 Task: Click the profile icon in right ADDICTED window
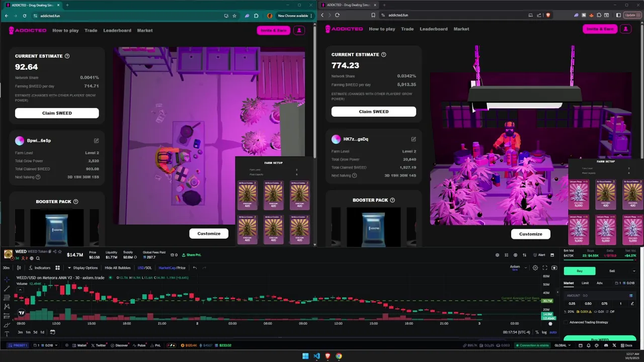(625, 29)
